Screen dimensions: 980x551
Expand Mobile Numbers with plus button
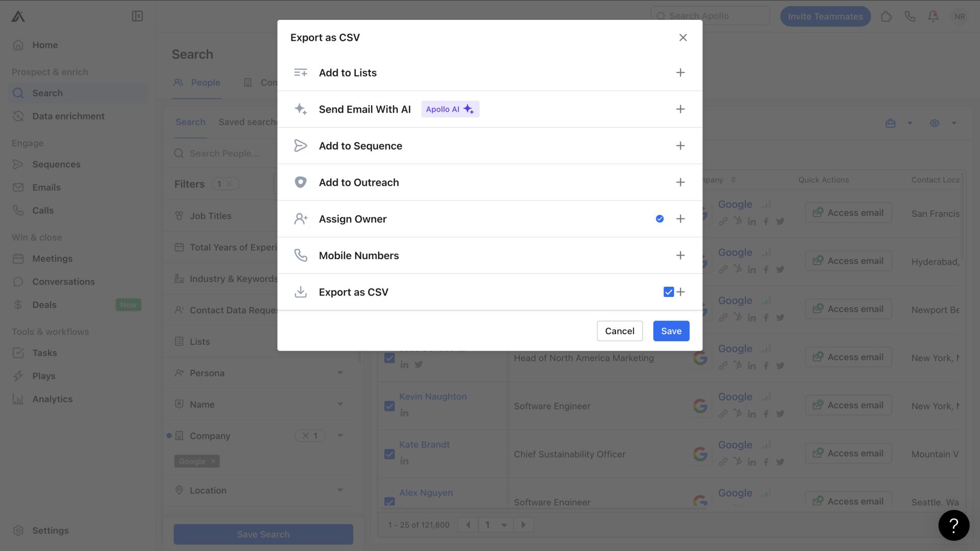[x=680, y=256]
